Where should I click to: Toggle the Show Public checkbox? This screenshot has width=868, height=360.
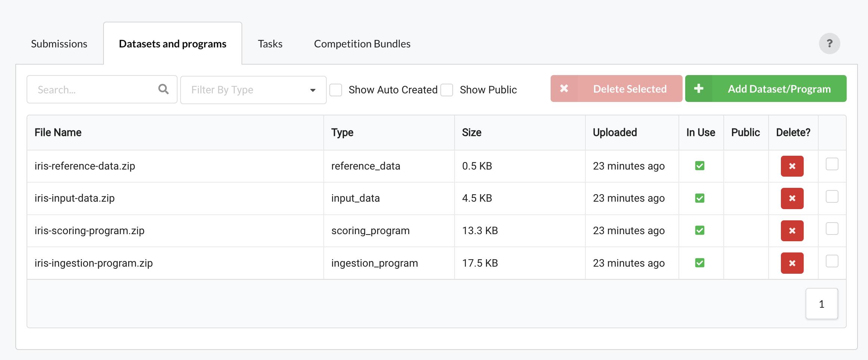point(447,90)
